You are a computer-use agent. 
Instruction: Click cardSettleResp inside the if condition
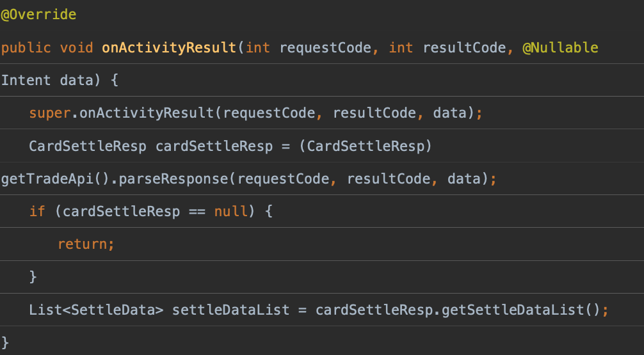pos(121,211)
